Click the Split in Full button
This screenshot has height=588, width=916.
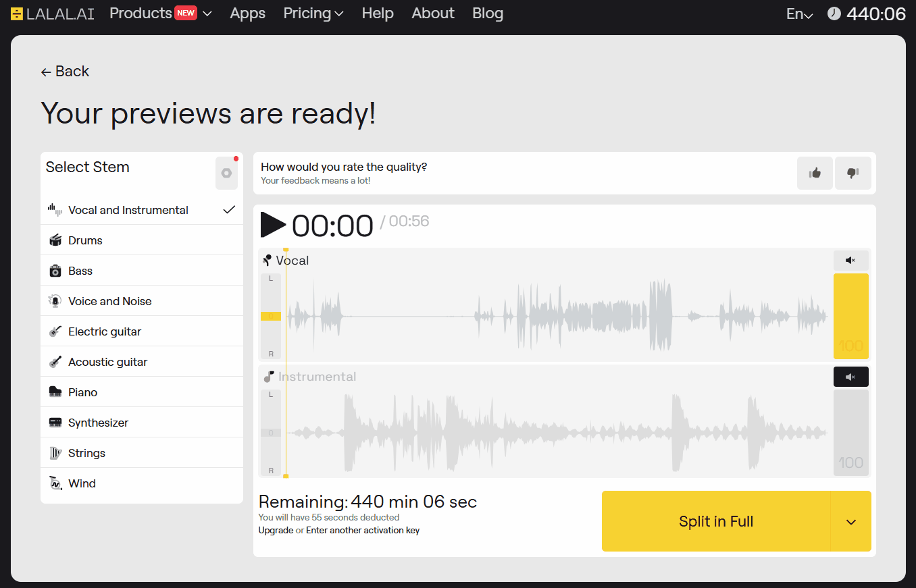715,522
